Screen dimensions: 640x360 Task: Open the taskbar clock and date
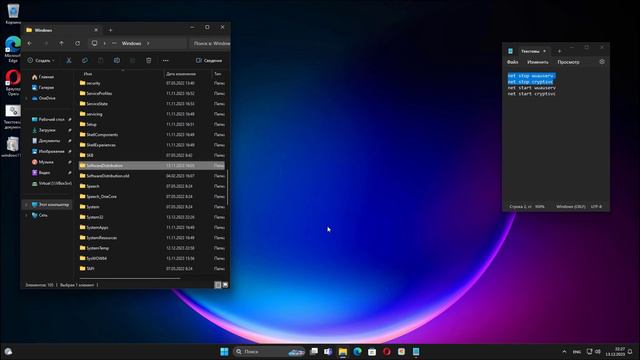(616, 351)
